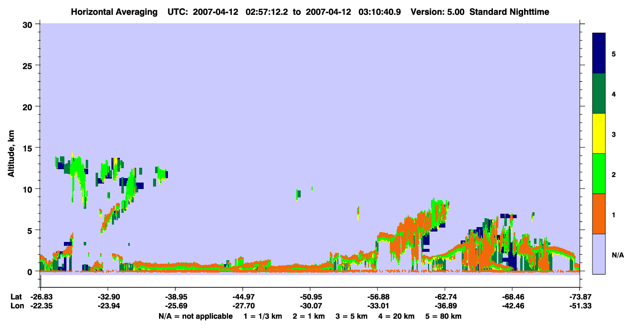Click the longitude value -30.07
This screenshot has width=644, height=330.
[x=310, y=306]
